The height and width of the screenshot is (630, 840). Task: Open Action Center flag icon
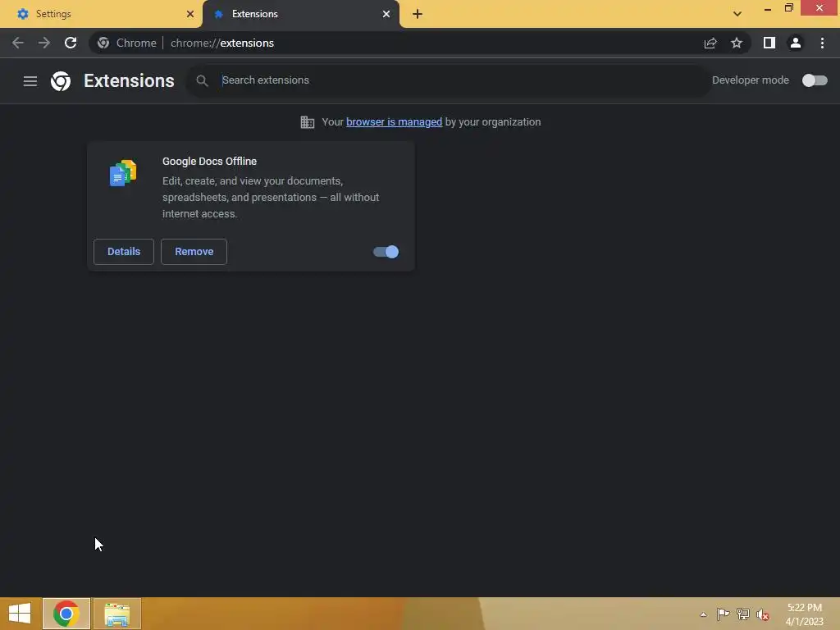point(723,614)
